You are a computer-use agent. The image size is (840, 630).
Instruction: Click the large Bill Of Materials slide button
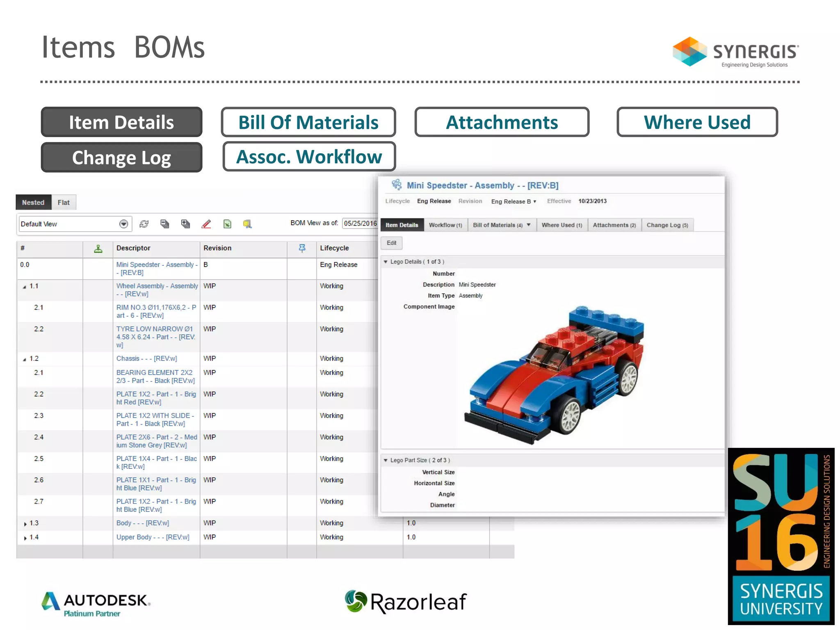pos(308,122)
